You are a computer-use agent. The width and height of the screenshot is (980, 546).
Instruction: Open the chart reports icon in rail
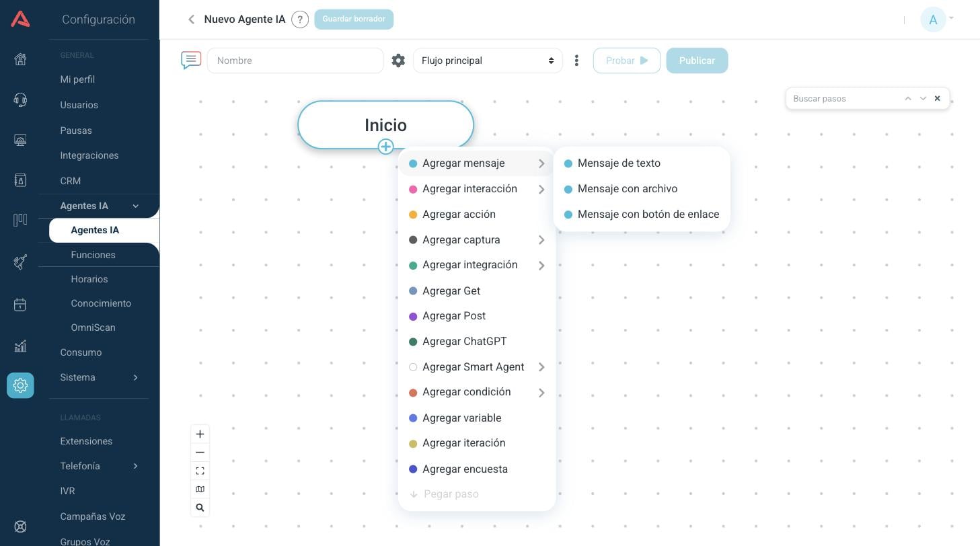coord(20,346)
